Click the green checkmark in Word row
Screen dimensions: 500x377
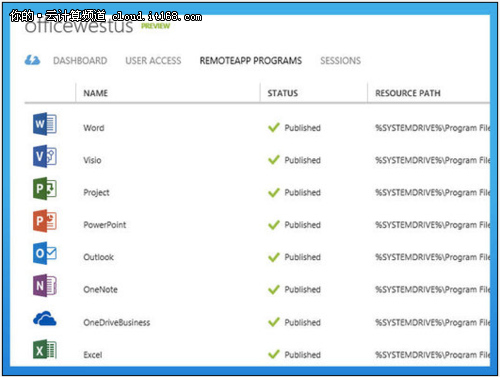click(x=274, y=127)
